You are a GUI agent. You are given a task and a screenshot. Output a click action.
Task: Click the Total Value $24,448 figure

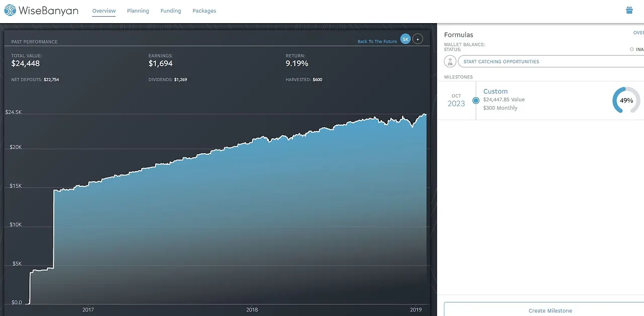point(26,63)
